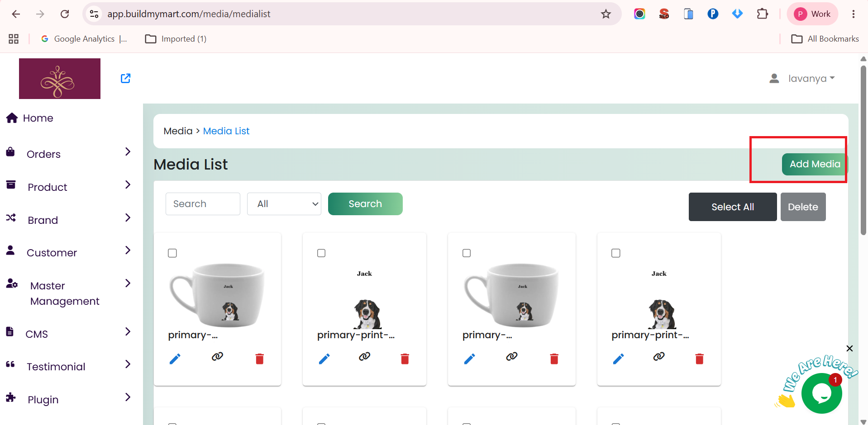The width and height of the screenshot is (868, 425).
Task: Click trash icon on fourth media card
Action: pyautogui.click(x=700, y=359)
